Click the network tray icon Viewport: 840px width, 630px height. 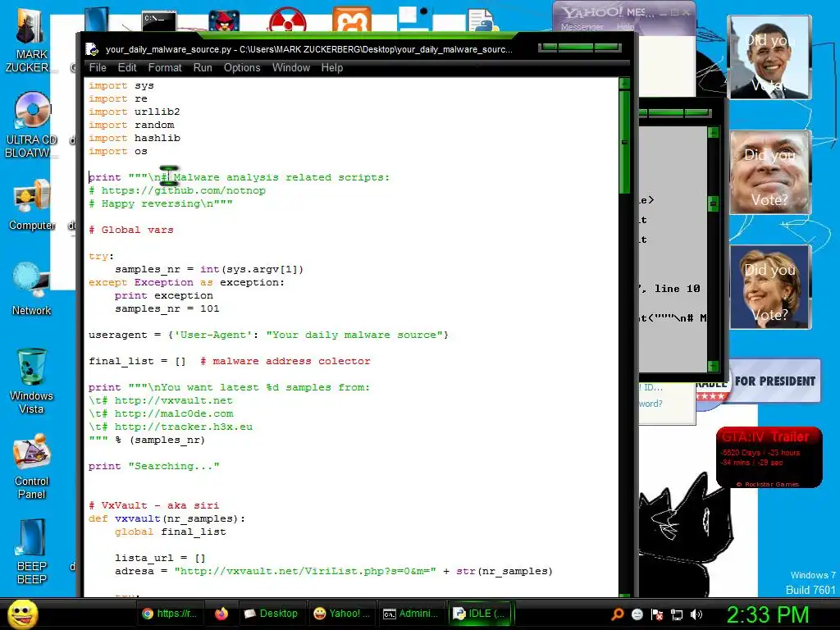(x=677, y=614)
